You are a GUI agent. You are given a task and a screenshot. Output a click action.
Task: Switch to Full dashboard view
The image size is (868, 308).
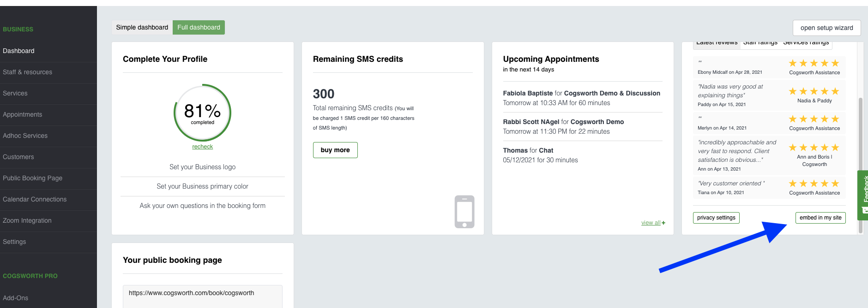pos(199,27)
